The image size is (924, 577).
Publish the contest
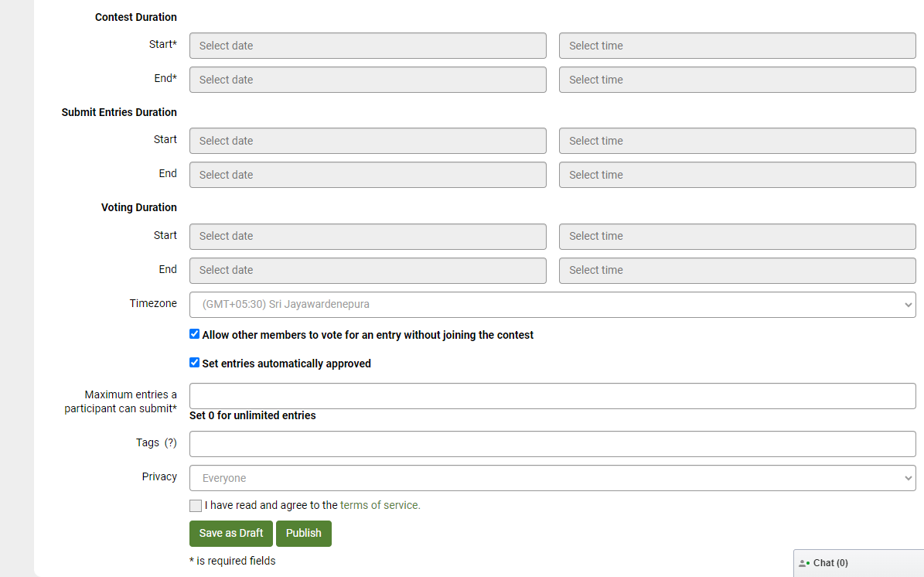(x=303, y=533)
